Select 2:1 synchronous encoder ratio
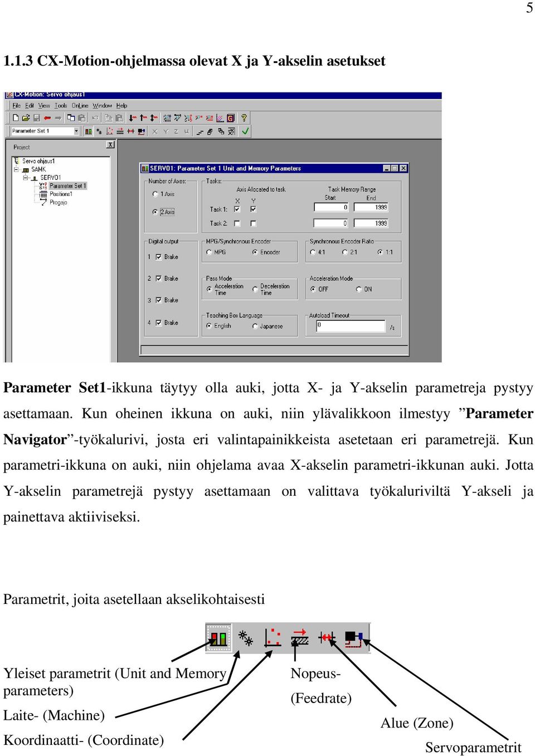Viewport: 535px width, 756px height. click(345, 252)
